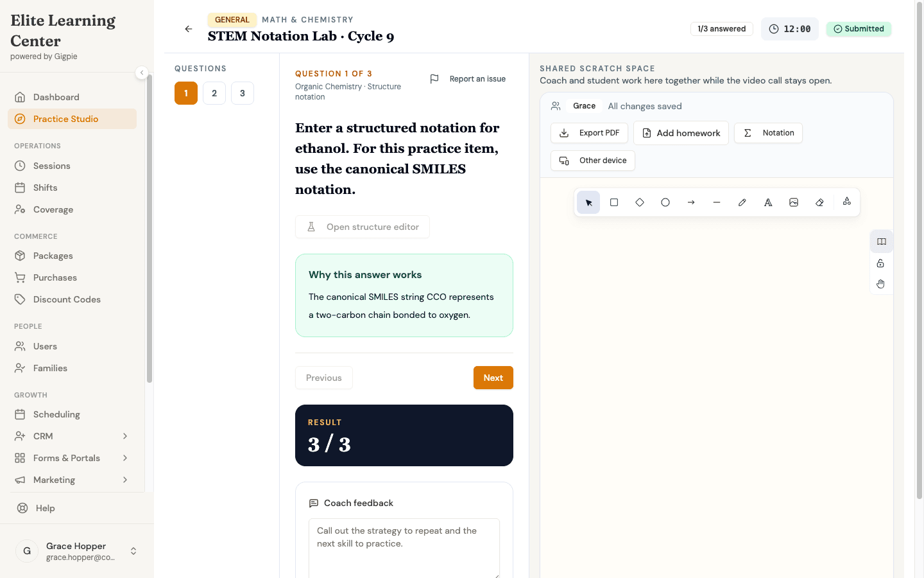Choose the pencil draw tool
Screen dimensions: 924x578
[742, 202]
